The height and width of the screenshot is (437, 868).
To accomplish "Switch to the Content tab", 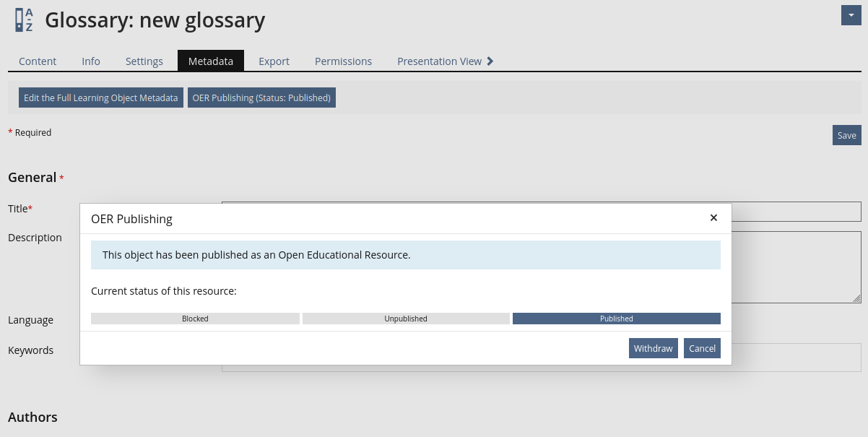I will [x=38, y=61].
